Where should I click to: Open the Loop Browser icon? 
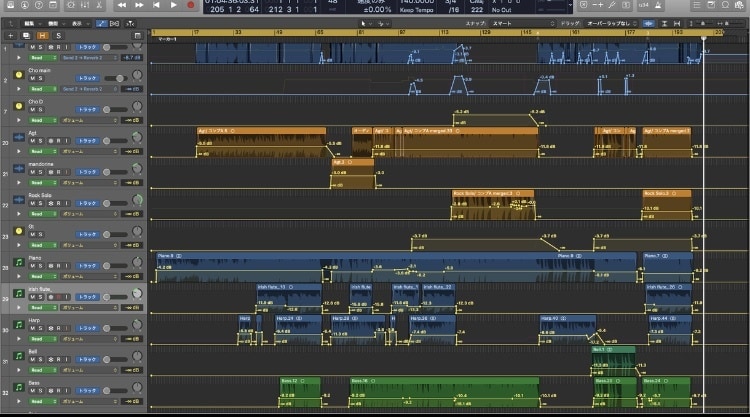pos(725,5)
